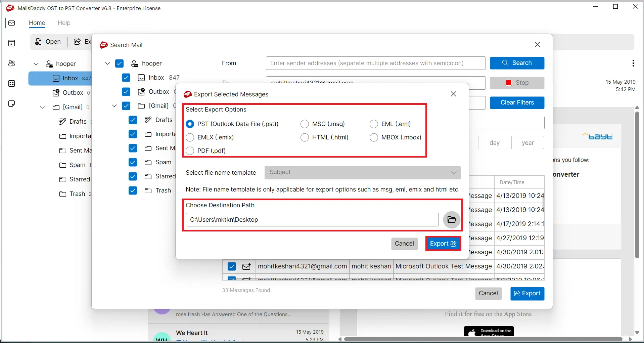Uncheck the Spam folder checkbox
The width and height of the screenshot is (644, 343).
pyautogui.click(x=133, y=162)
